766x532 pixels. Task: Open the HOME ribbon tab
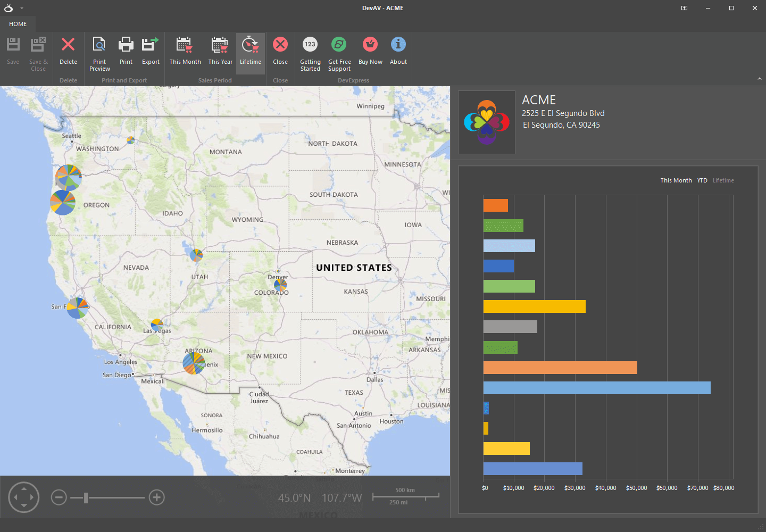(18, 24)
